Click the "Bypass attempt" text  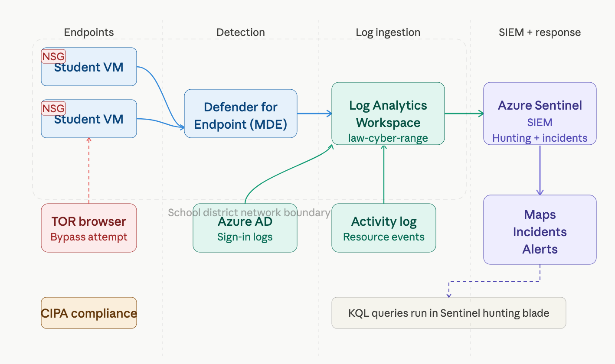(x=89, y=237)
